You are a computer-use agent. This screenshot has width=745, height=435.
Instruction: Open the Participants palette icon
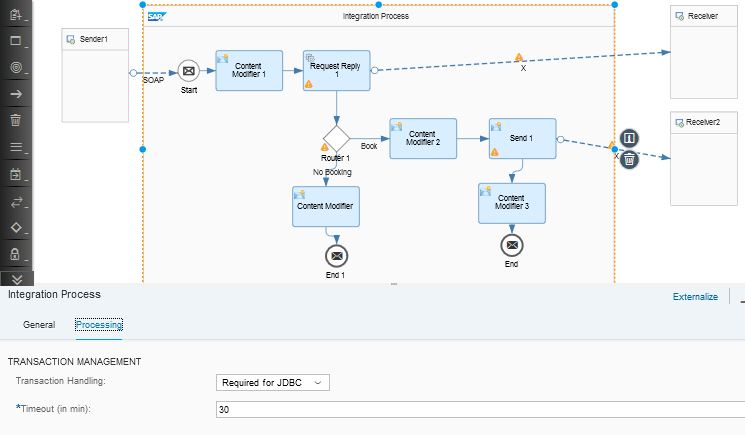coord(16,15)
